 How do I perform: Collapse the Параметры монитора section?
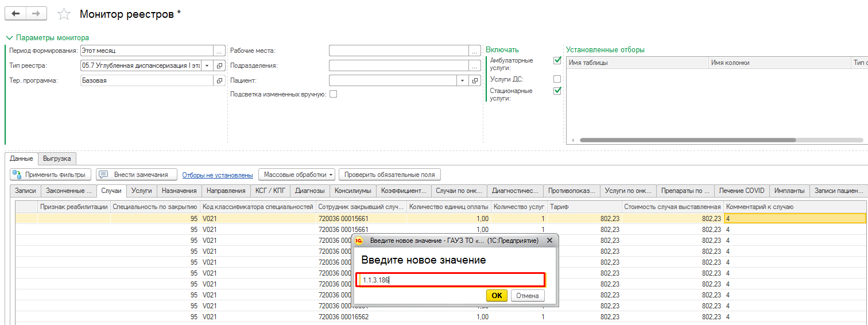(x=9, y=38)
